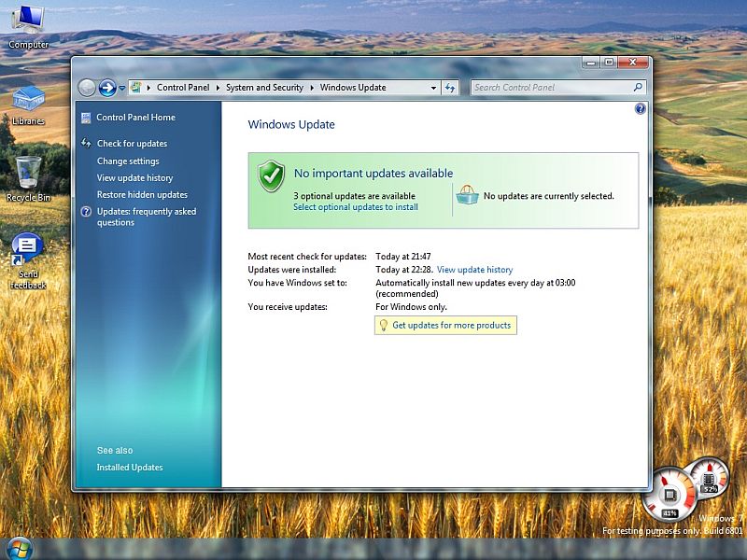Expand the address bar history dropdown
Viewport: 747px width, 560px height.
(433, 88)
